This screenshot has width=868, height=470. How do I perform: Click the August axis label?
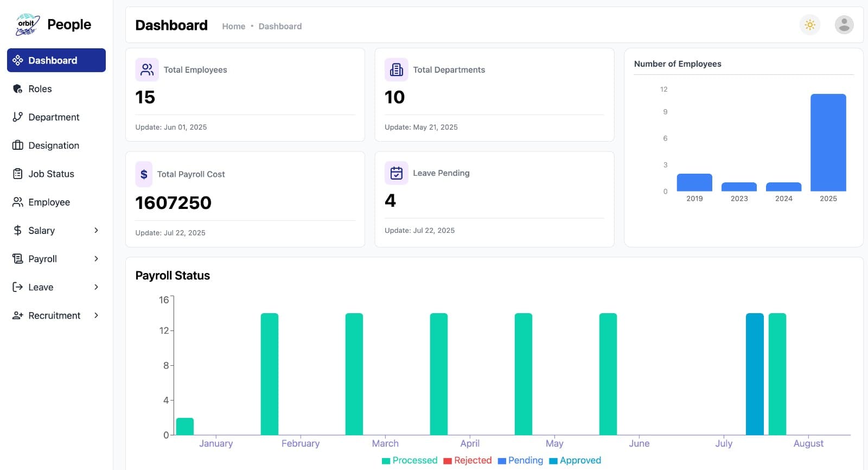click(808, 443)
